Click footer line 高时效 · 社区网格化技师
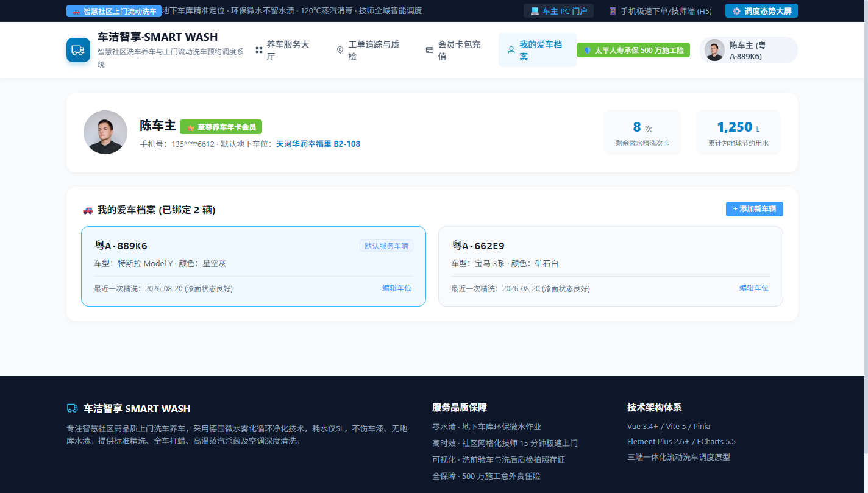Viewport: 868px width, 493px height. pos(505,443)
